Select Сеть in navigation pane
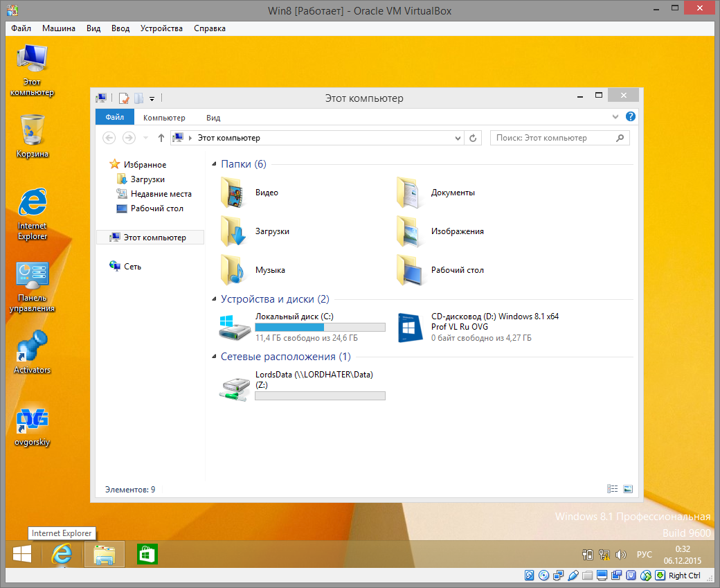Screen dimensions: 720x588 point(125,267)
